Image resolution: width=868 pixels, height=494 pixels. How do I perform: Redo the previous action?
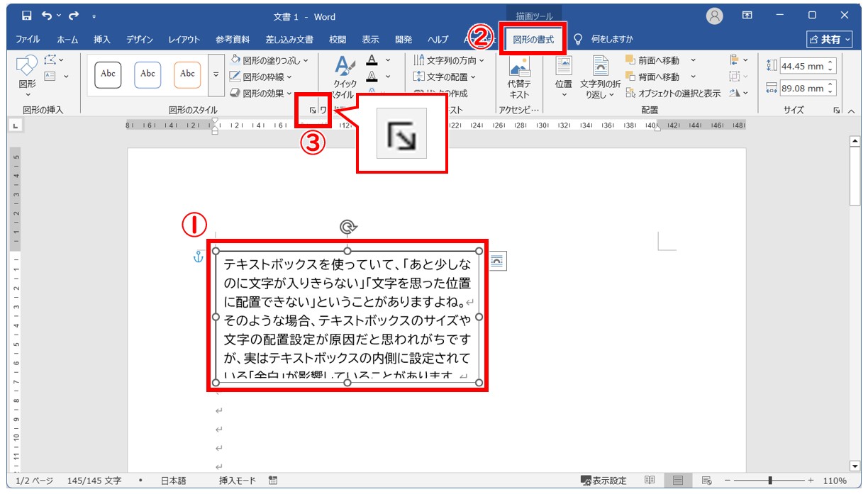73,16
